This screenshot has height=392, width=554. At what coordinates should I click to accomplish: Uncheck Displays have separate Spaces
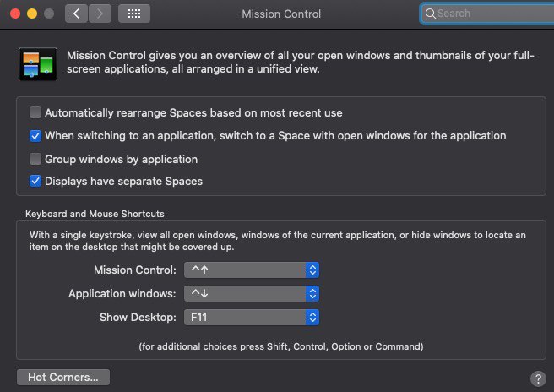[x=35, y=181]
